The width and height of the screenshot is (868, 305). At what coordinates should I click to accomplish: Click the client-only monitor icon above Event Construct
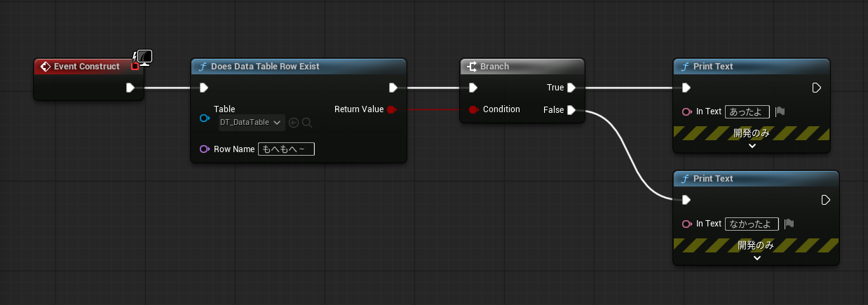click(145, 58)
